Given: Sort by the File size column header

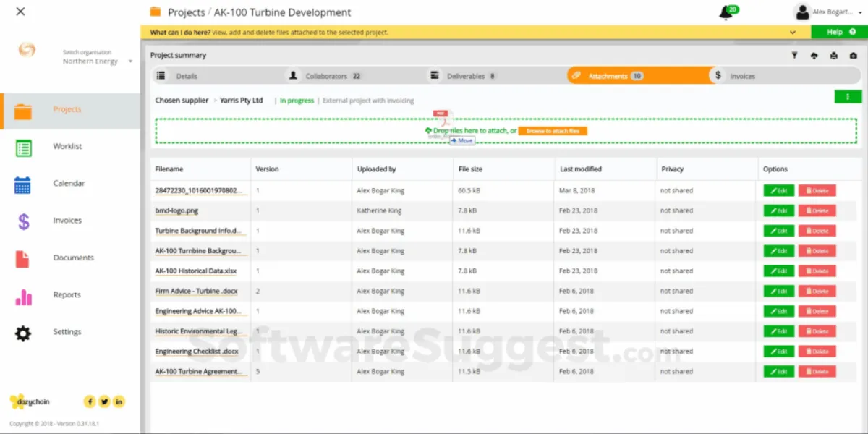Looking at the screenshot, I should point(470,169).
